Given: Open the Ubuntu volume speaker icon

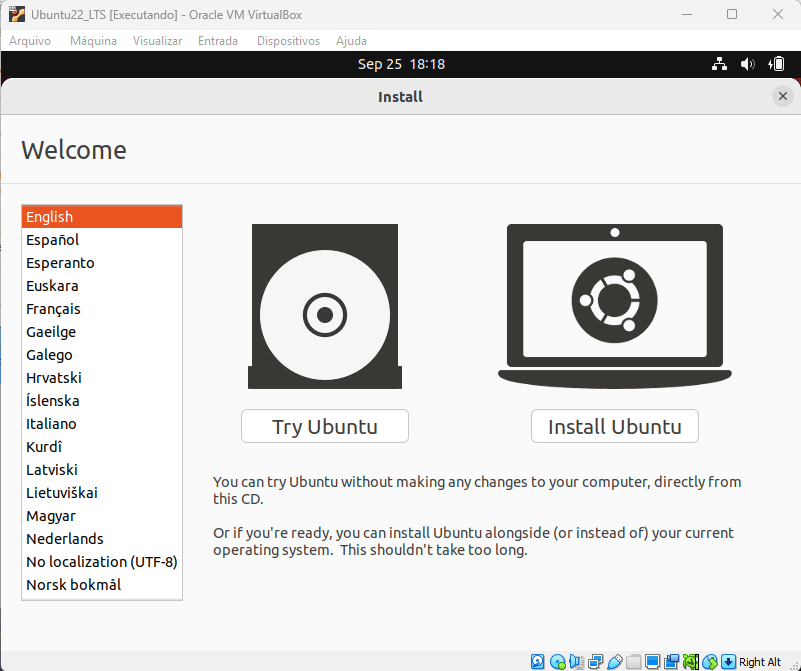Looking at the screenshot, I should click(x=748, y=64).
